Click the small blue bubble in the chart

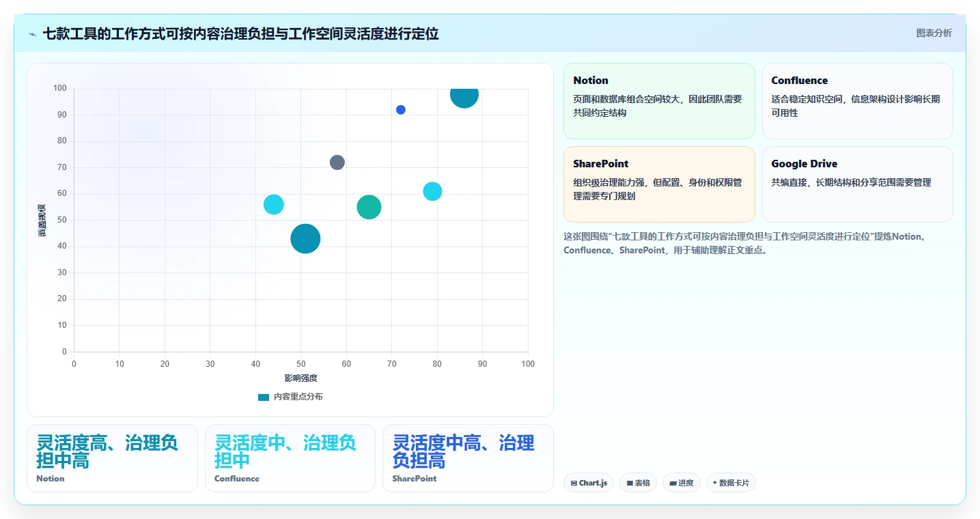click(401, 110)
